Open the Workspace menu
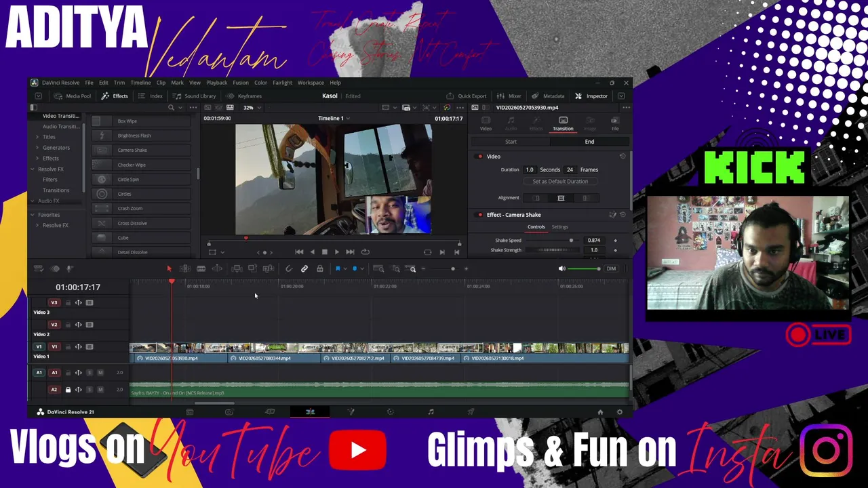Image resolution: width=868 pixels, height=488 pixels. click(x=311, y=83)
